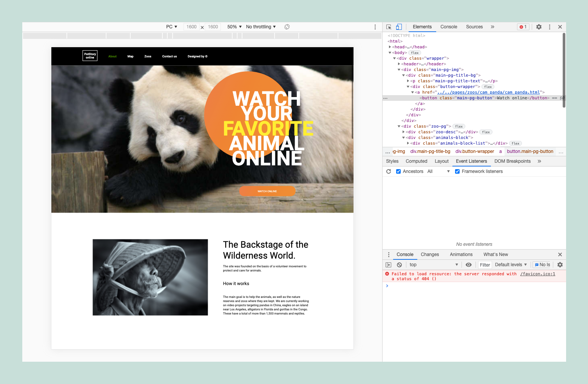
Task: Open console settings gear icon
Action: coord(560,264)
